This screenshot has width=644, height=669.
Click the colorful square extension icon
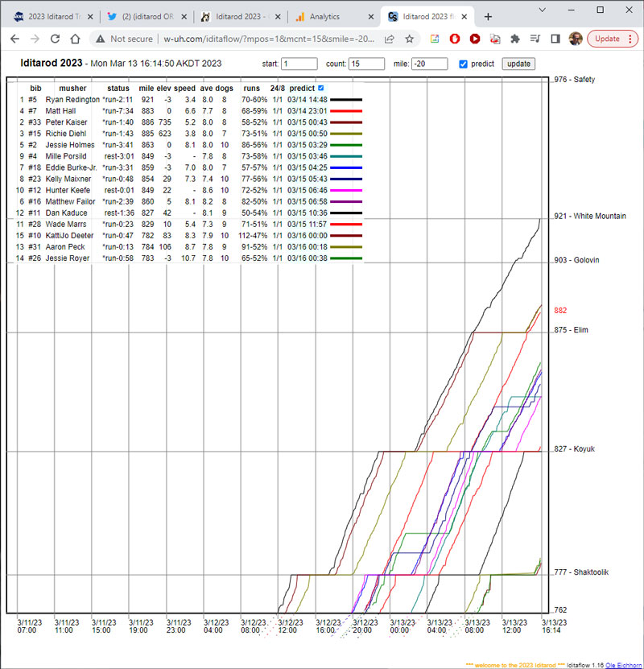(x=435, y=39)
